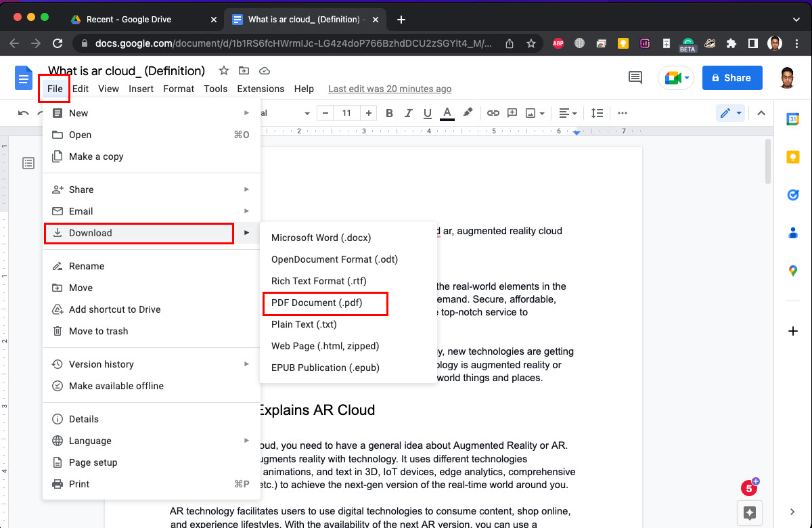Image resolution: width=812 pixels, height=528 pixels.
Task: Download as Plain Text (.txt)
Action: (x=348, y=324)
